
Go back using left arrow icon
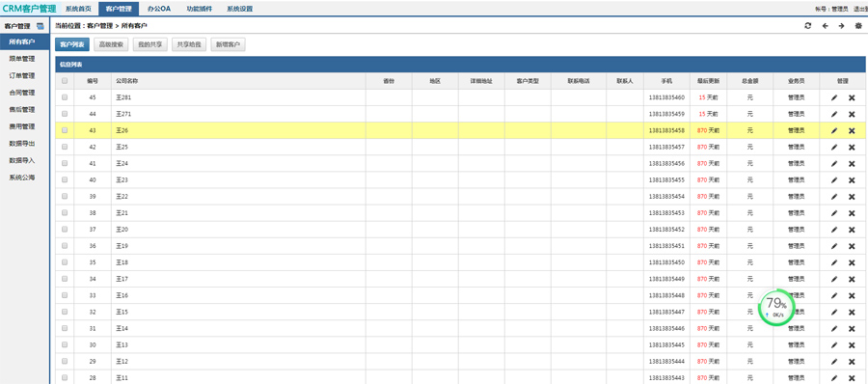click(x=825, y=26)
